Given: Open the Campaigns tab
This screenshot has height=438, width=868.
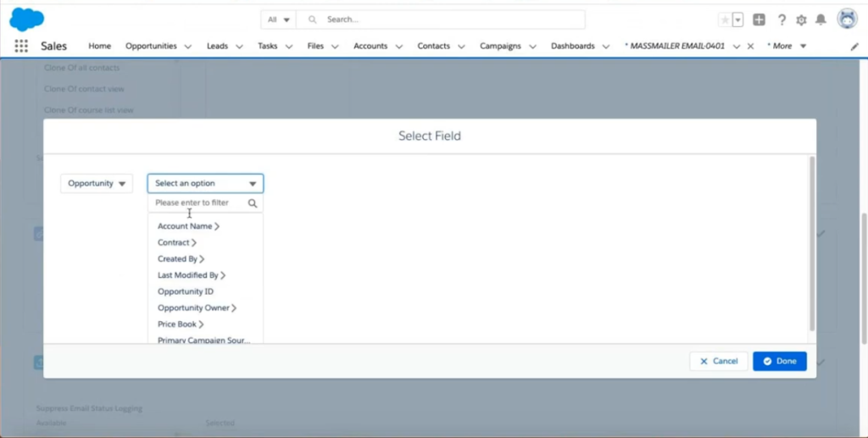Looking at the screenshot, I should pos(500,46).
